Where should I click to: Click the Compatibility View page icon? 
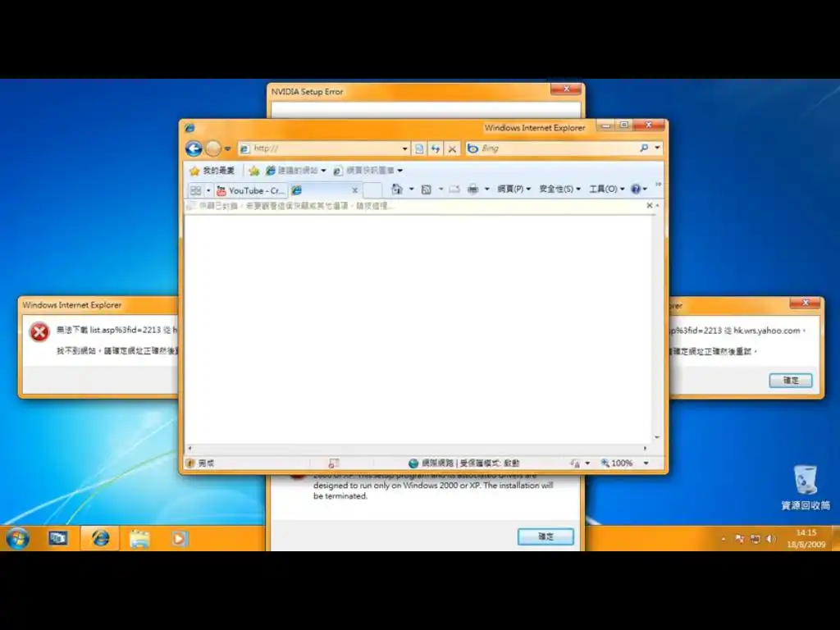point(419,148)
